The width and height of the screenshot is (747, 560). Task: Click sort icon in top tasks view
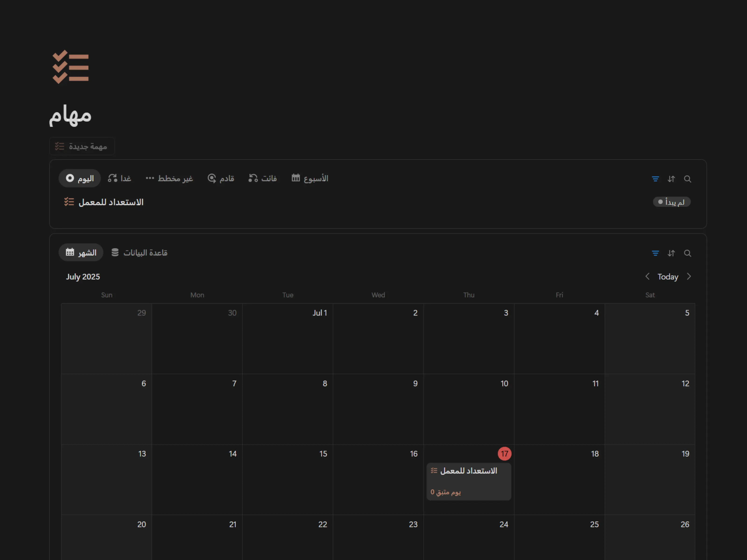pyautogui.click(x=671, y=179)
